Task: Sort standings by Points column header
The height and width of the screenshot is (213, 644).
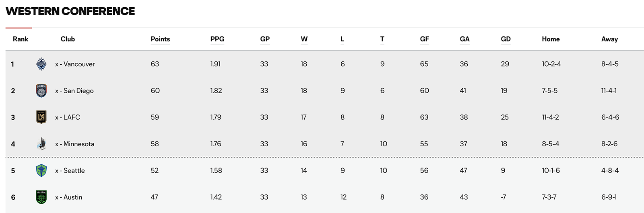Action: coord(160,39)
